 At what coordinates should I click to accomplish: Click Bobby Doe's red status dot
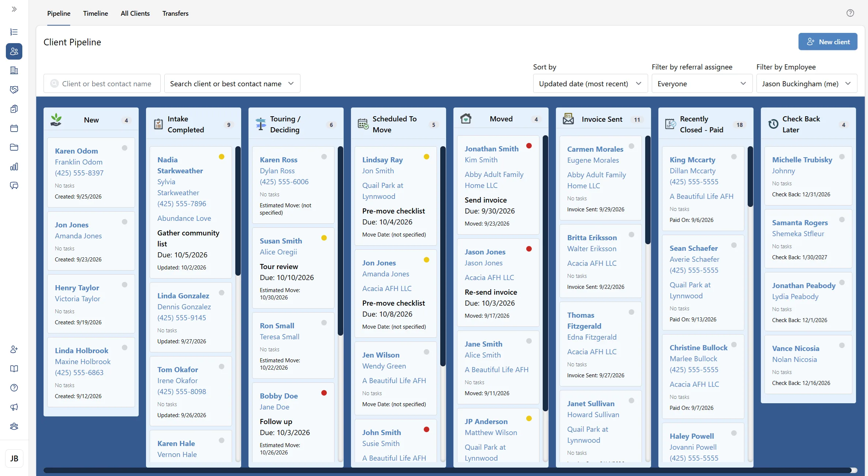pos(324,393)
